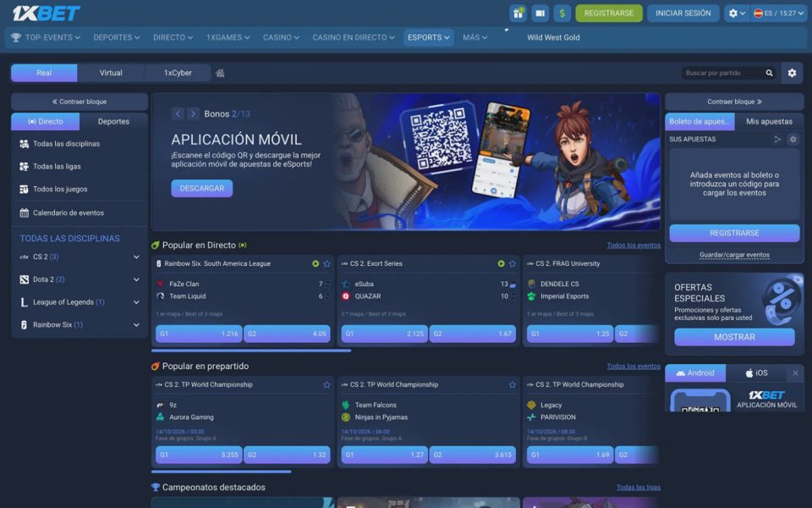Show previous bonus banner arrow
The height and width of the screenshot is (508, 812).
tap(178, 113)
